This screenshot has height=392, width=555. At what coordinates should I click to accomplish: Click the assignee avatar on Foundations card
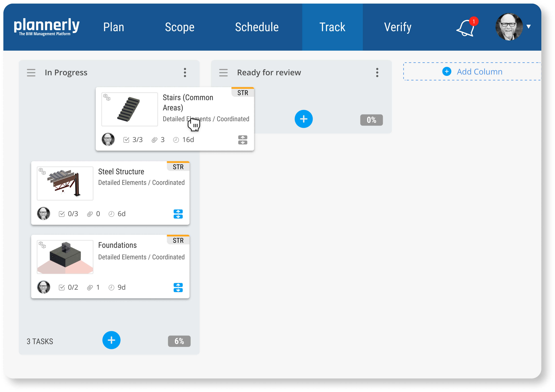(43, 287)
